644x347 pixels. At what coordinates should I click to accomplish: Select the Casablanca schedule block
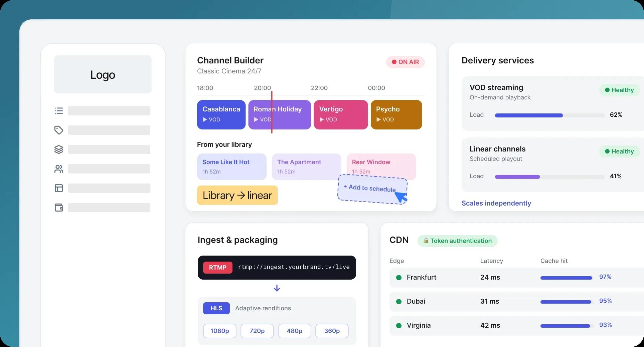coord(221,115)
